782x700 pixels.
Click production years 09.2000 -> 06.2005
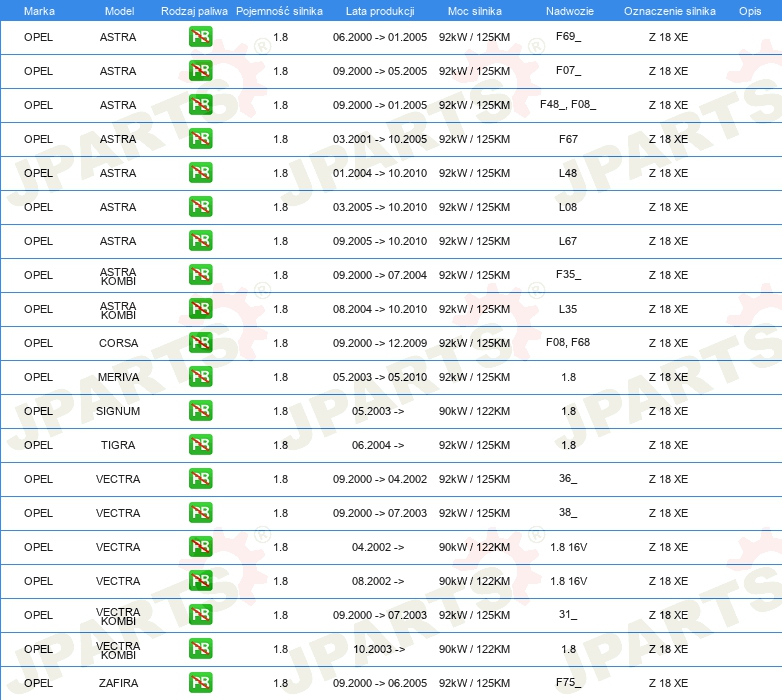[380, 683]
